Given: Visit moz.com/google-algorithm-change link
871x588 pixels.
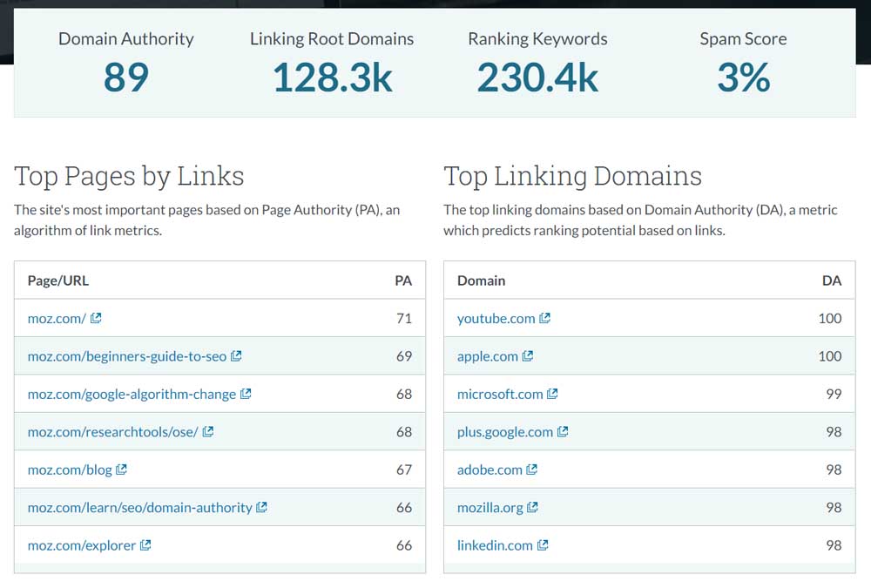Looking at the screenshot, I should pyautogui.click(x=132, y=394).
